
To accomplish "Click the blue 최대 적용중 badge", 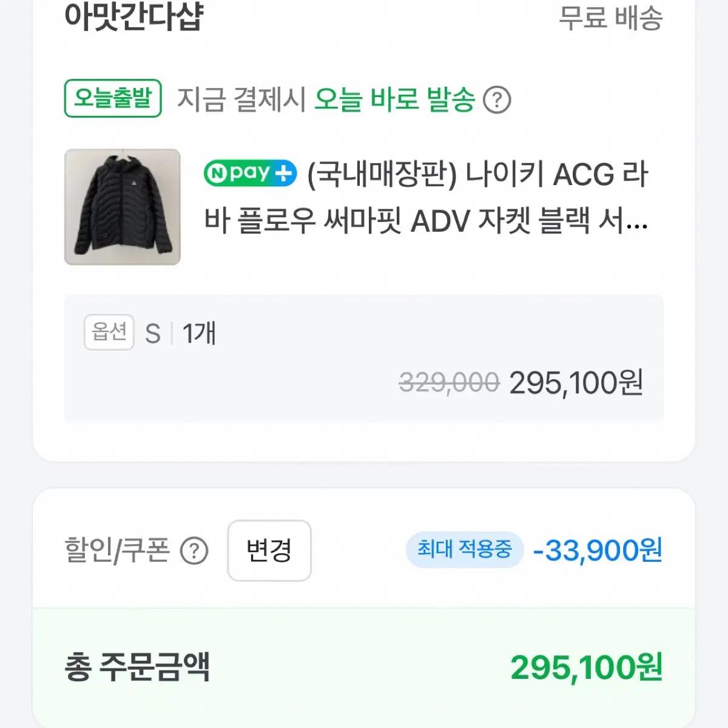I will pyautogui.click(x=466, y=550).
